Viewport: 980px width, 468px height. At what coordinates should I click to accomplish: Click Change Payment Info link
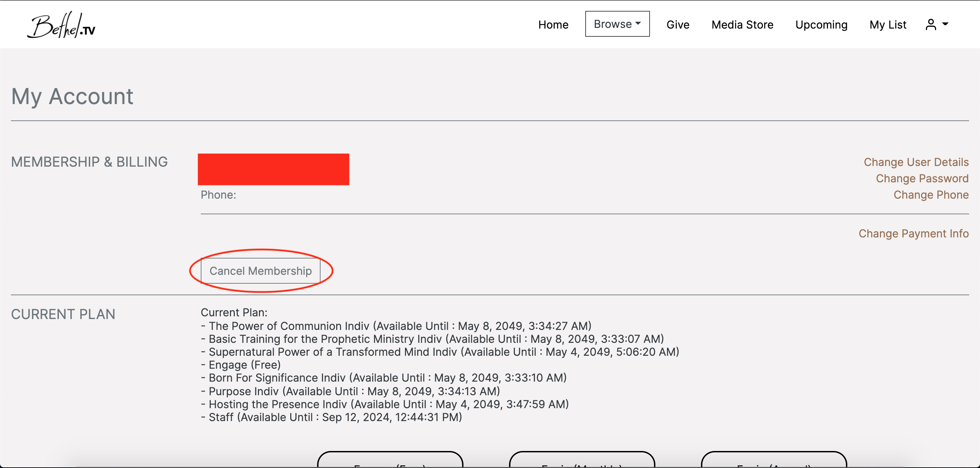(913, 233)
